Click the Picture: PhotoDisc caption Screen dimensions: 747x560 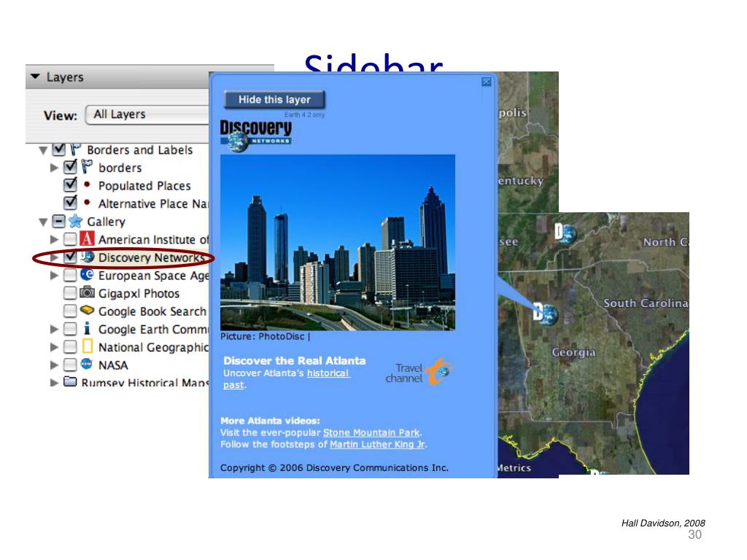(x=265, y=336)
